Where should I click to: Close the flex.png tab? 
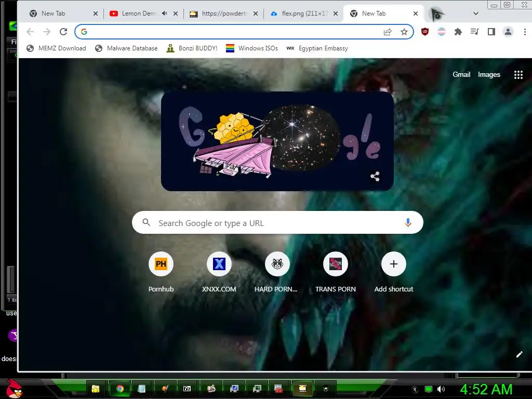(x=336, y=14)
